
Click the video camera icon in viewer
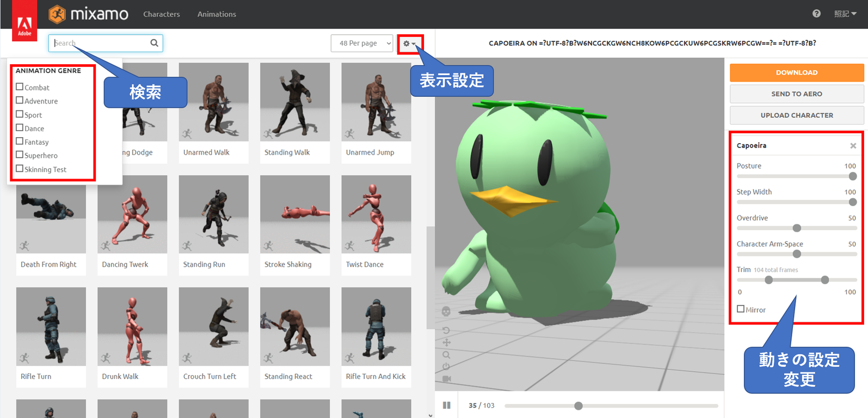(446, 378)
